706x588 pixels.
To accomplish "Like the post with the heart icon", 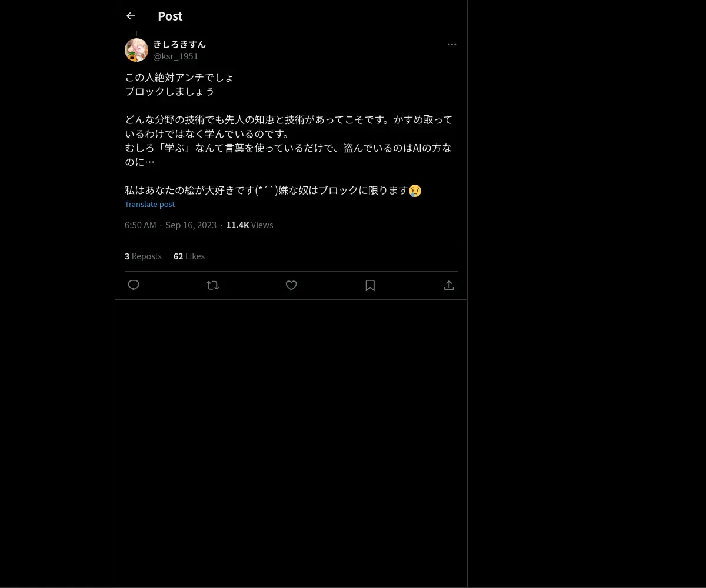I will tap(291, 285).
